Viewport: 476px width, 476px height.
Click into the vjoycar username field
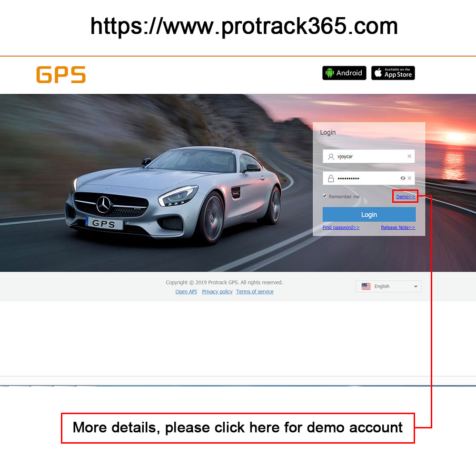[x=368, y=156]
